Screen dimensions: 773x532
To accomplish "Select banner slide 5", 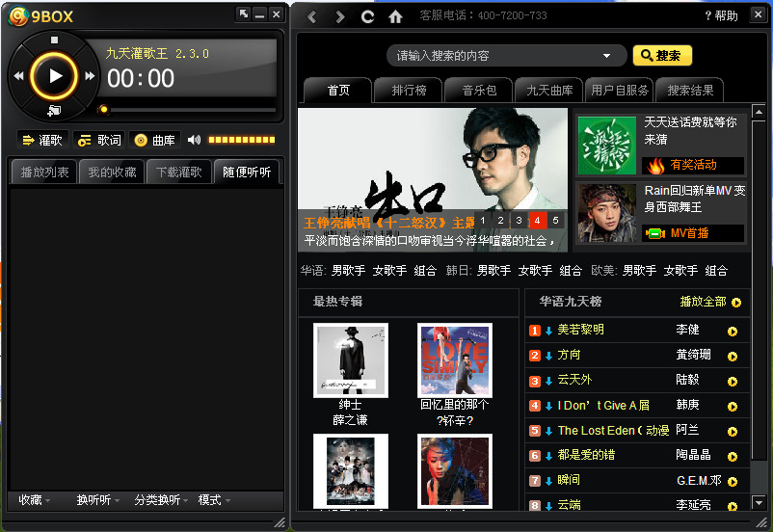I will click(x=555, y=221).
